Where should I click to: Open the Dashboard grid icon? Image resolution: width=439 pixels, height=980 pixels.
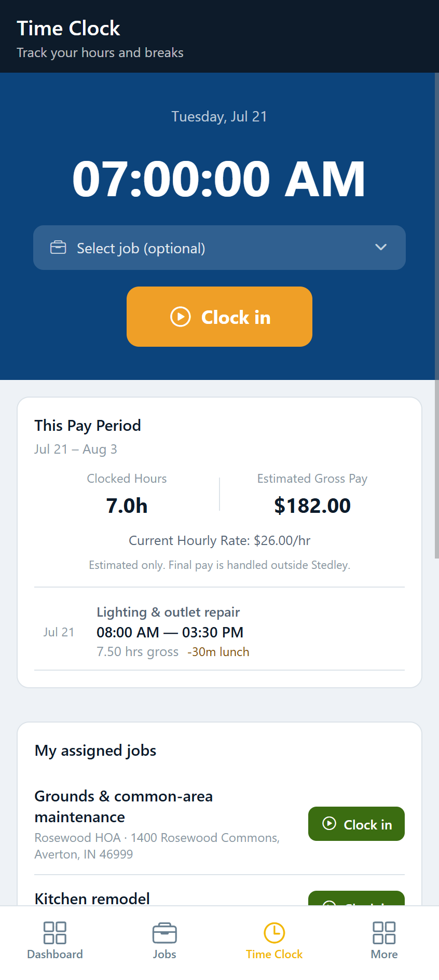click(55, 933)
